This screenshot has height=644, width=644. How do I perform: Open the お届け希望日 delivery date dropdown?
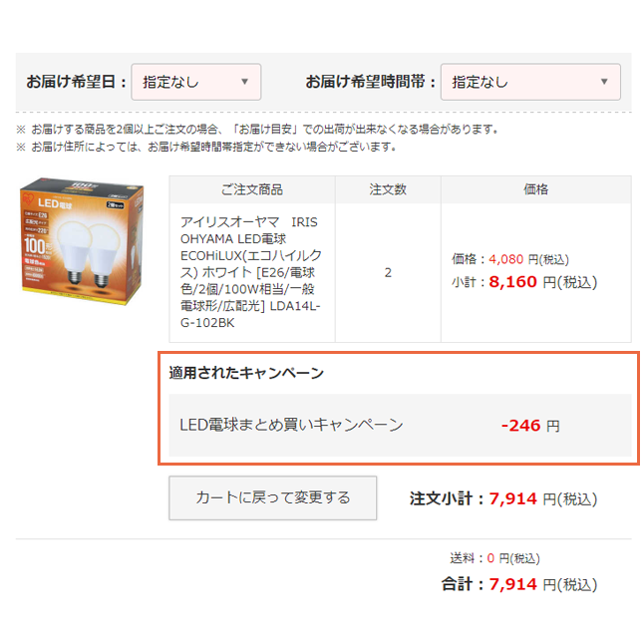(196, 82)
